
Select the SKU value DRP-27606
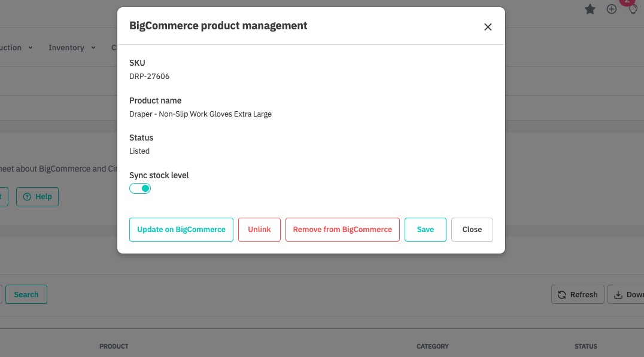click(150, 77)
